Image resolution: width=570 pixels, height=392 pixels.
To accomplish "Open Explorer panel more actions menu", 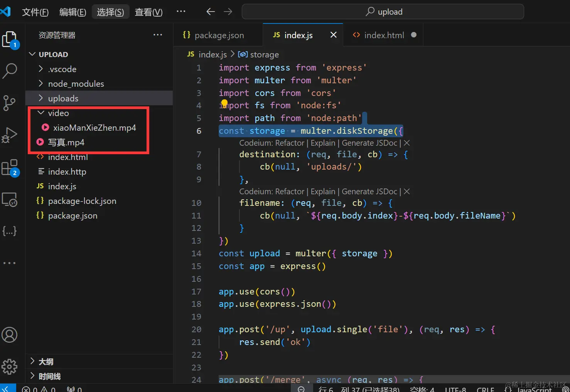I will pos(158,35).
